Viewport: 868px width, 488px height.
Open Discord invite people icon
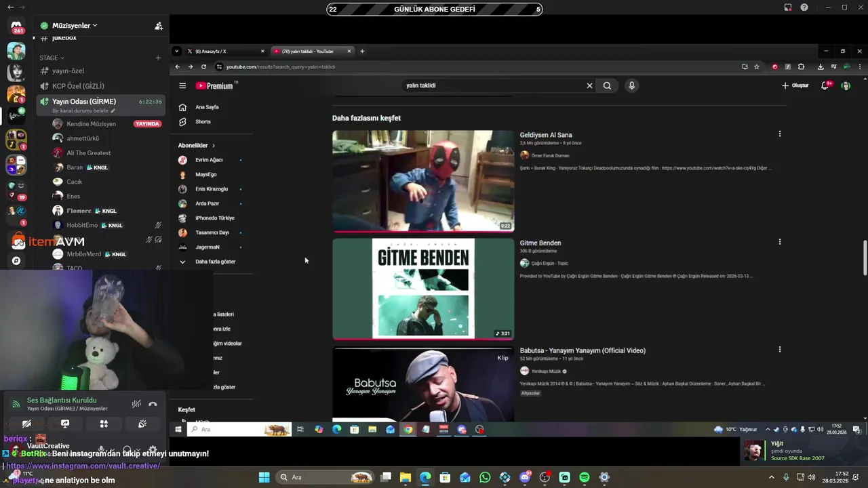pos(159,26)
